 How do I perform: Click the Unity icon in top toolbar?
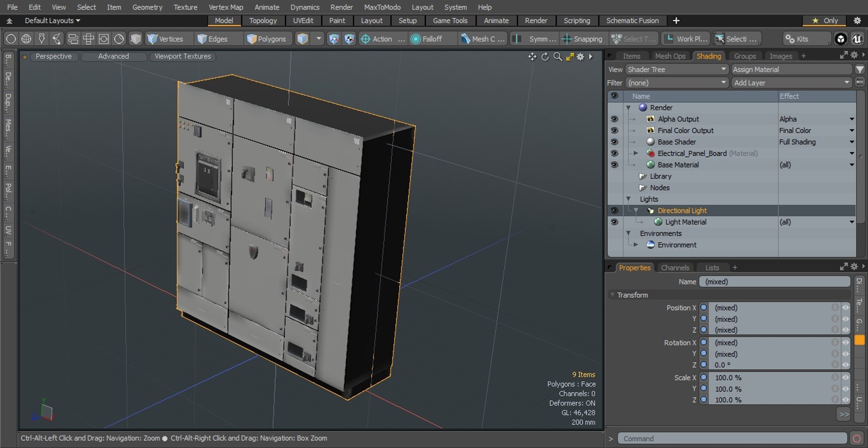[840, 39]
